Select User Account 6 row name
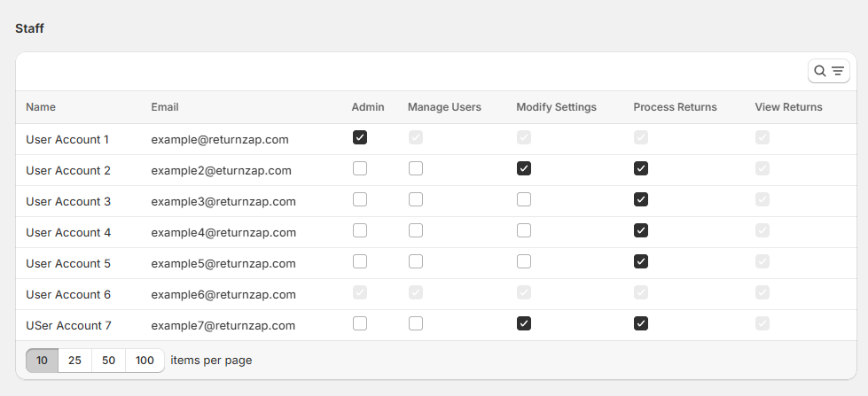 click(x=68, y=294)
